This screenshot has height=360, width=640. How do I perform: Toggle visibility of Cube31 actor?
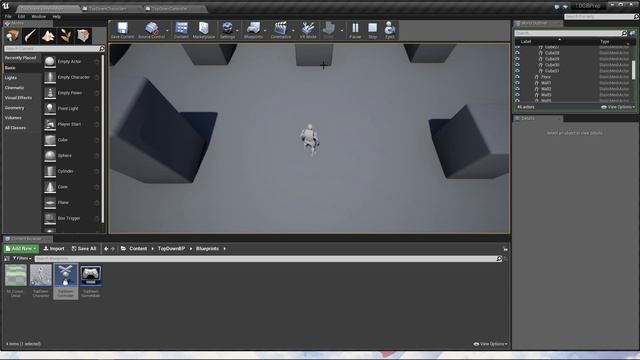[x=517, y=71]
